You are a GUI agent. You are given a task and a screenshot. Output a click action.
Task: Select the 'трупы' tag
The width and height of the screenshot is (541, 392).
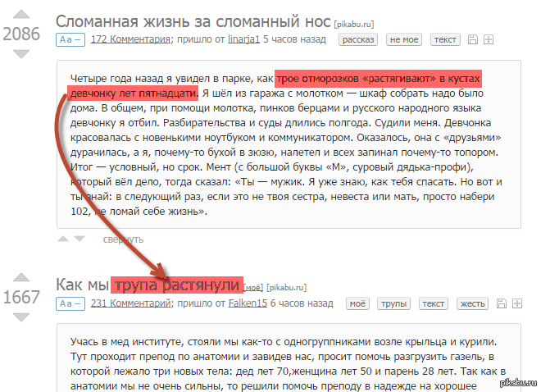394,304
